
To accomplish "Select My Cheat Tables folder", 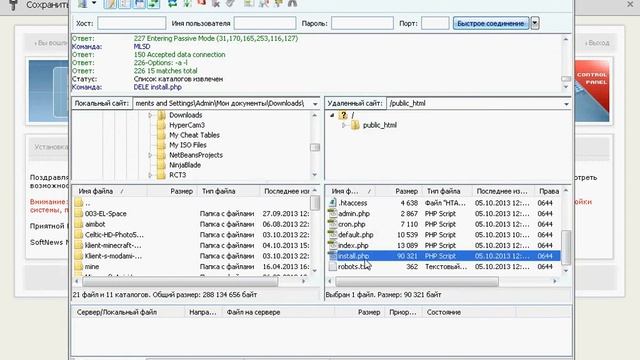I will (194, 135).
